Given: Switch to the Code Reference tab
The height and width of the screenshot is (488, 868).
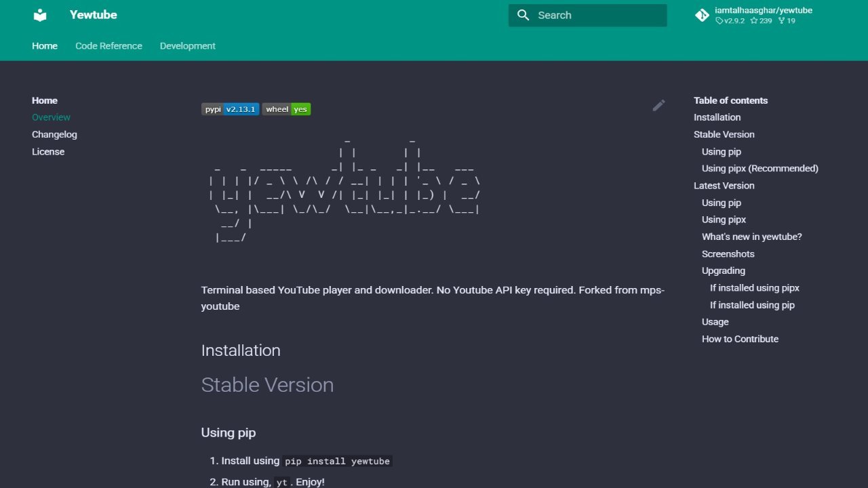Looking at the screenshot, I should point(108,46).
